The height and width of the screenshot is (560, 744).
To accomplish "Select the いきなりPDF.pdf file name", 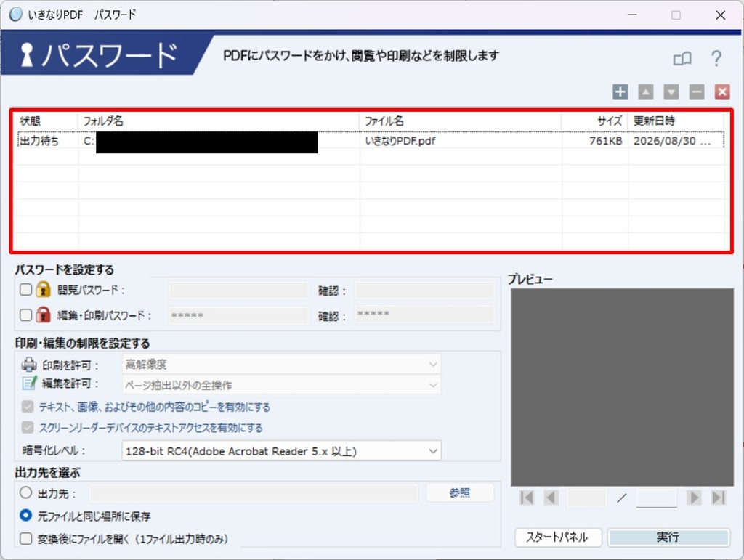I will click(400, 141).
